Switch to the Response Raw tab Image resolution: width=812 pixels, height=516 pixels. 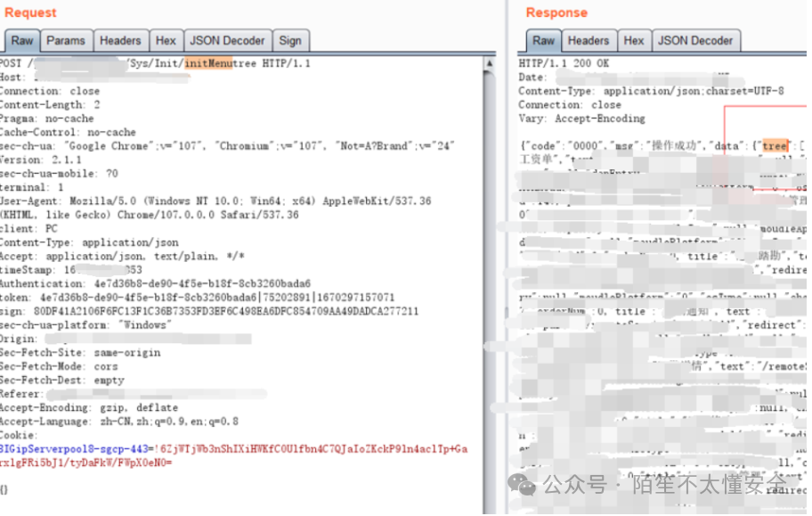(x=543, y=40)
